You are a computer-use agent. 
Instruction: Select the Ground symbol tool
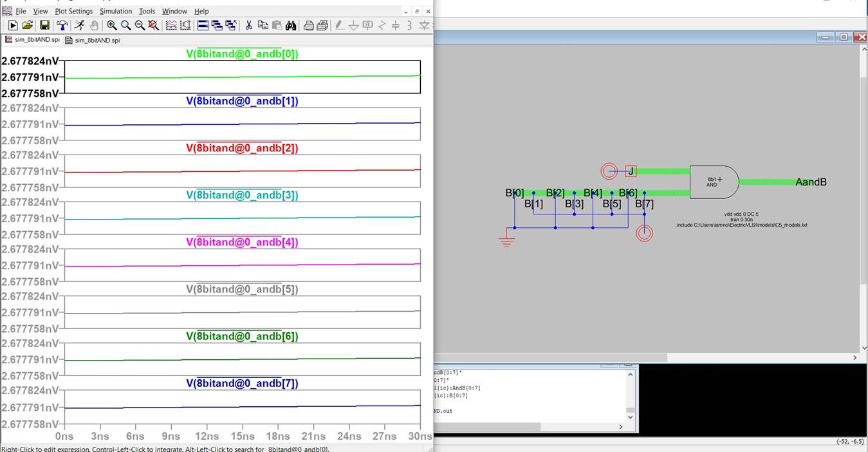(353, 25)
